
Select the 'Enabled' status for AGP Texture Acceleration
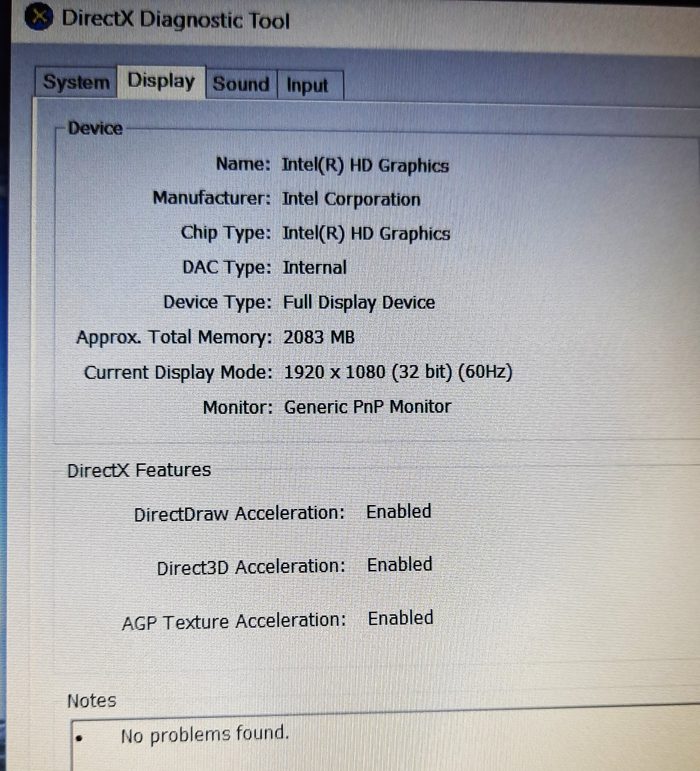tap(401, 618)
